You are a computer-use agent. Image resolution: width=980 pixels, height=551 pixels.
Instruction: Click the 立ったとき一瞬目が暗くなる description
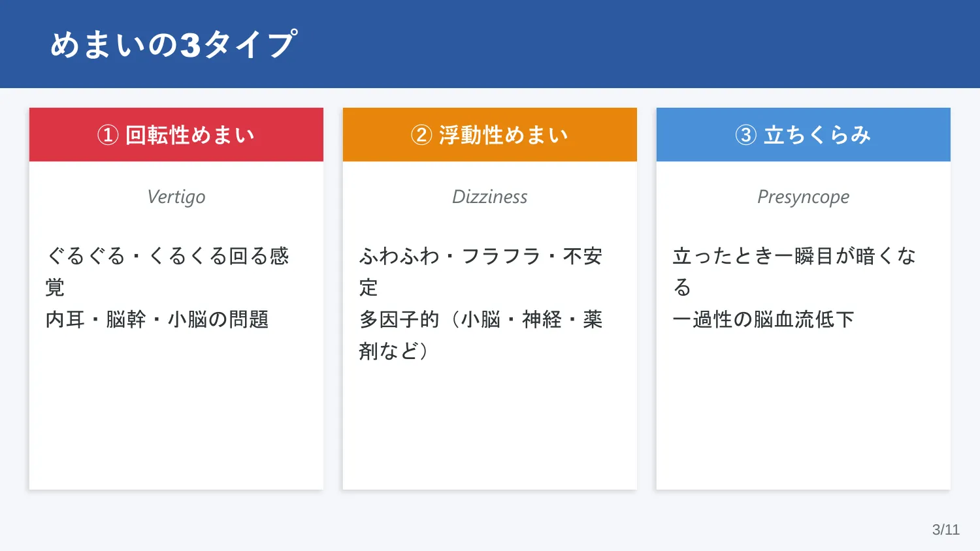click(794, 272)
